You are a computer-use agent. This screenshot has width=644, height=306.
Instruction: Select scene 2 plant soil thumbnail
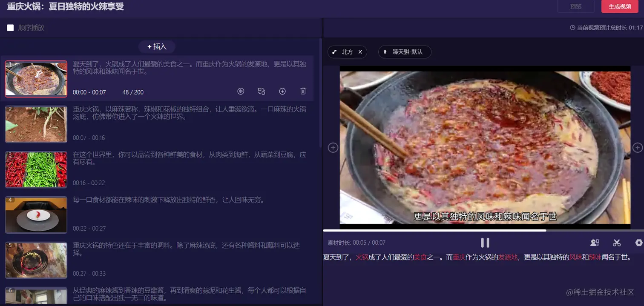[x=36, y=124]
